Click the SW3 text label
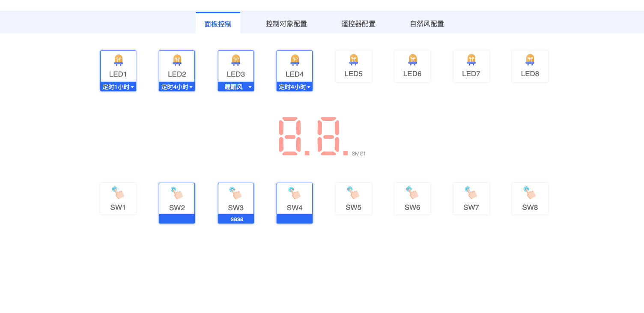 tap(236, 208)
